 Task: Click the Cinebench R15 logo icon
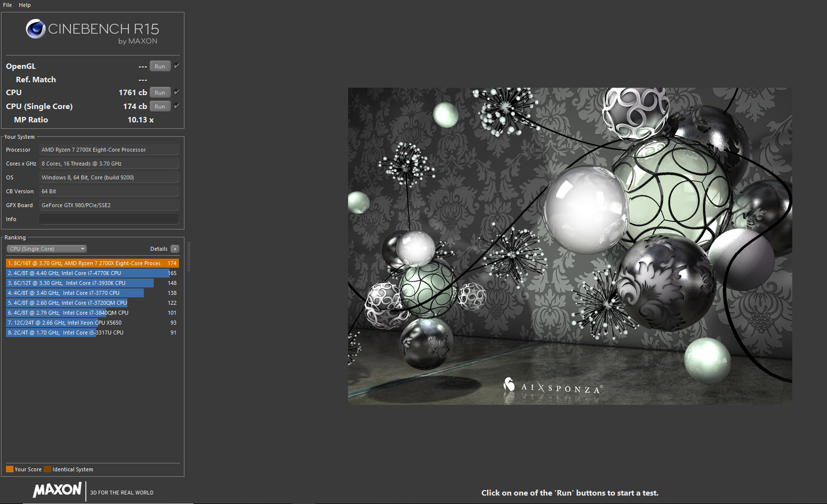pos(35,29)
